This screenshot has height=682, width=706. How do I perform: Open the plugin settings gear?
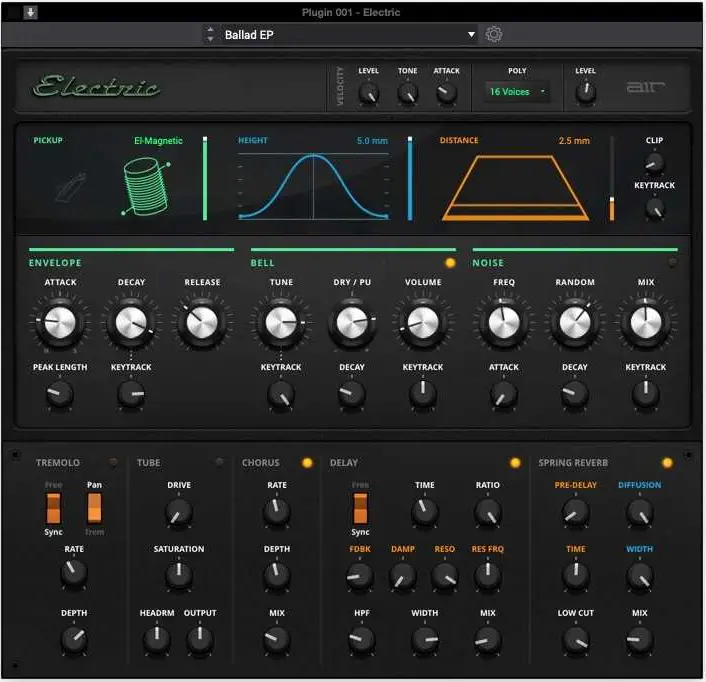tap(493, 34)
